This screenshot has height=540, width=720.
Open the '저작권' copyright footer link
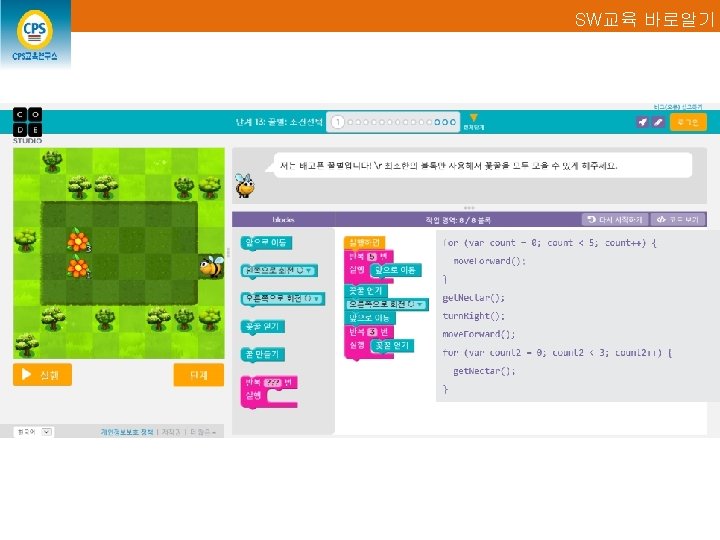171,432
